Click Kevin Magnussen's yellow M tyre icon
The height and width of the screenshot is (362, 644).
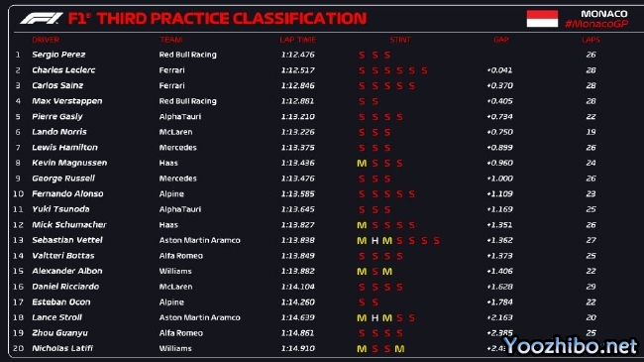pos(362,164)
